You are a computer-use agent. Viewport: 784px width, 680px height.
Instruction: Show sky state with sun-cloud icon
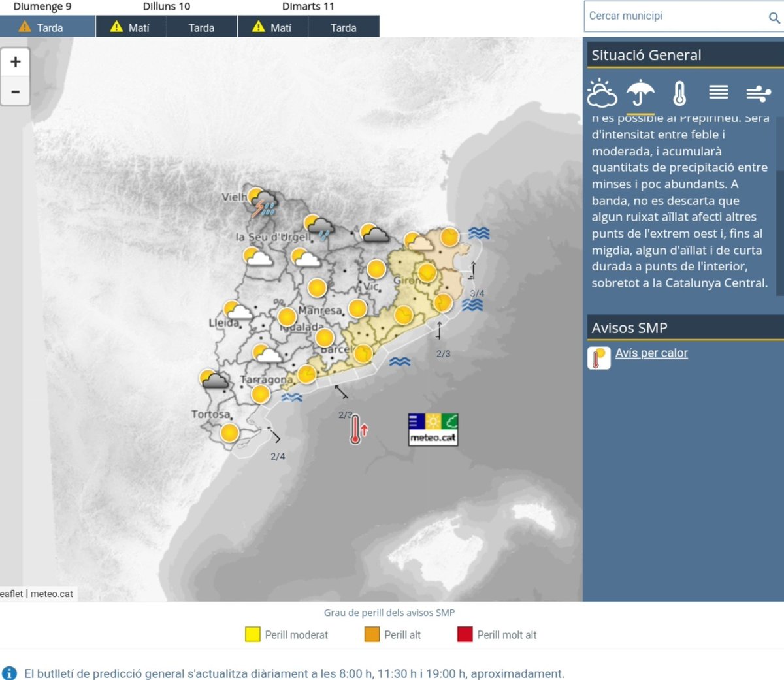click(x=602, y=93)
